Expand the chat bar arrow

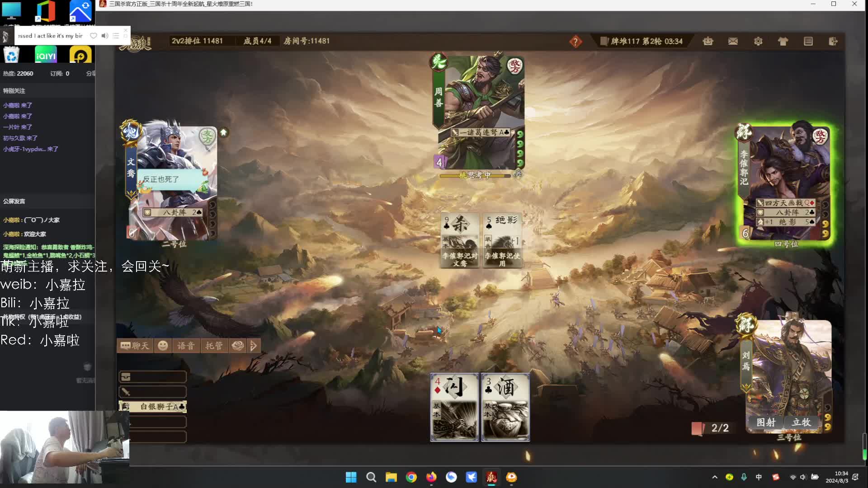coord(254,346)
